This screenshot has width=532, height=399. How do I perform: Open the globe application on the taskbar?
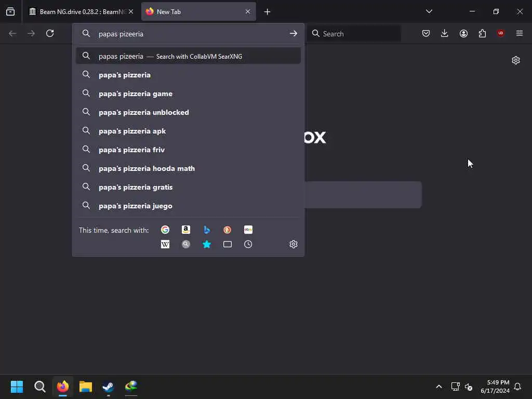(131, 387)
